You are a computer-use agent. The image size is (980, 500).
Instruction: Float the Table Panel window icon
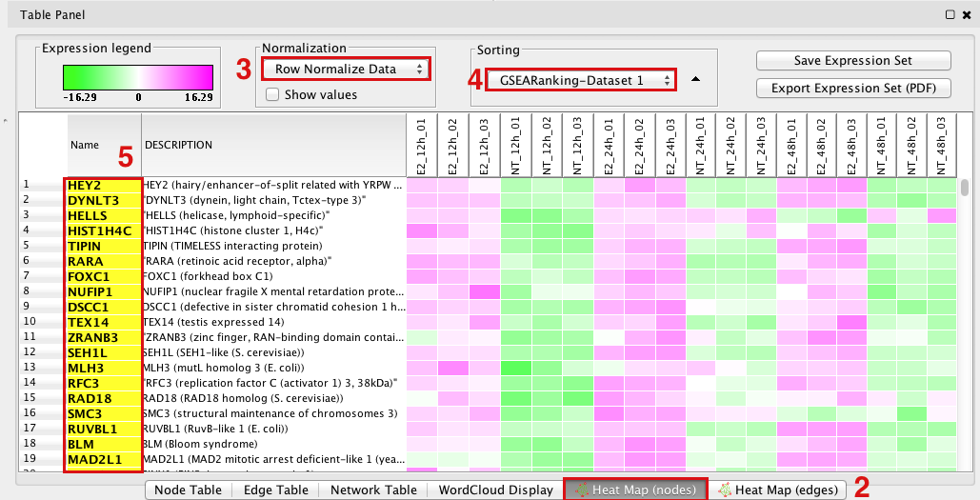click(950, 15)
